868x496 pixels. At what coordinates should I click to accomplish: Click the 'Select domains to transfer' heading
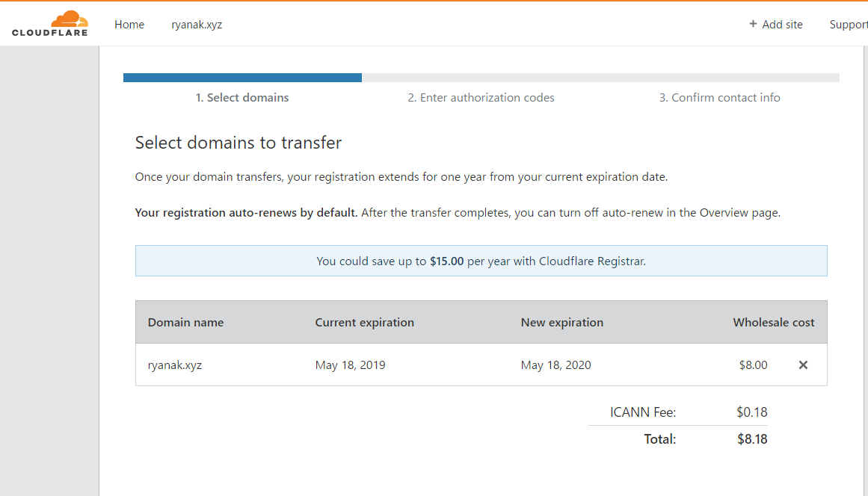(238, 143)
